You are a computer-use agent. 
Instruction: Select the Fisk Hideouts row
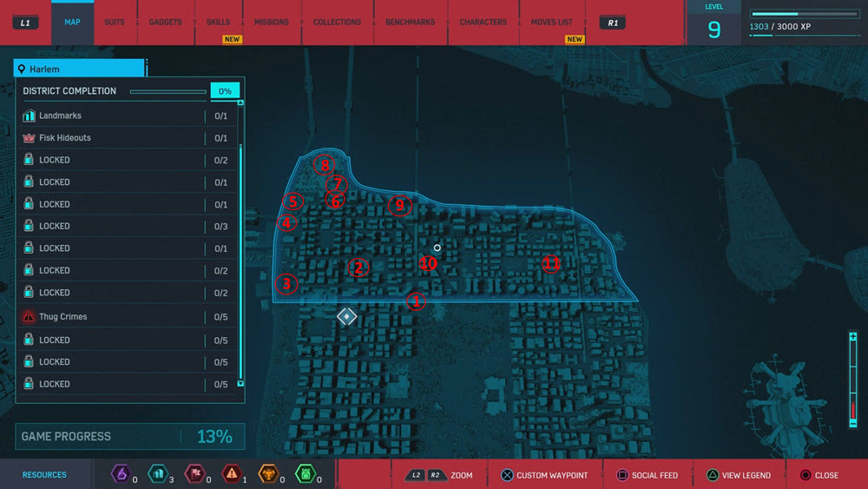[126, 138]
